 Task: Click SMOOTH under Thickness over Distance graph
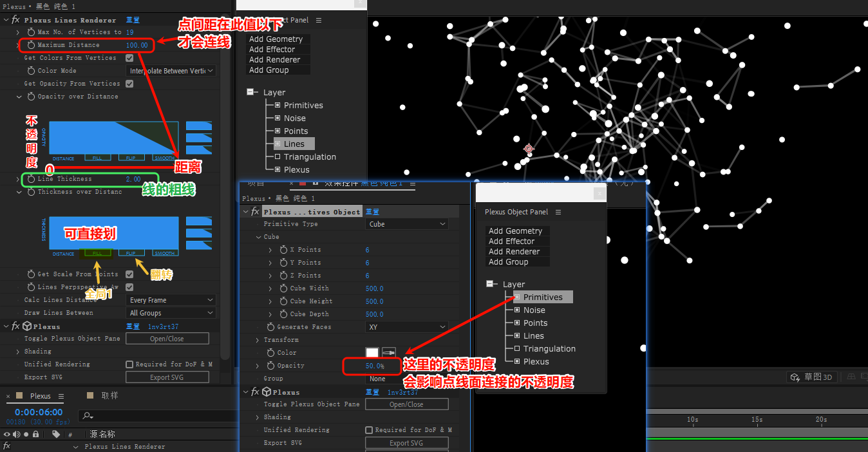click(165, 253)
